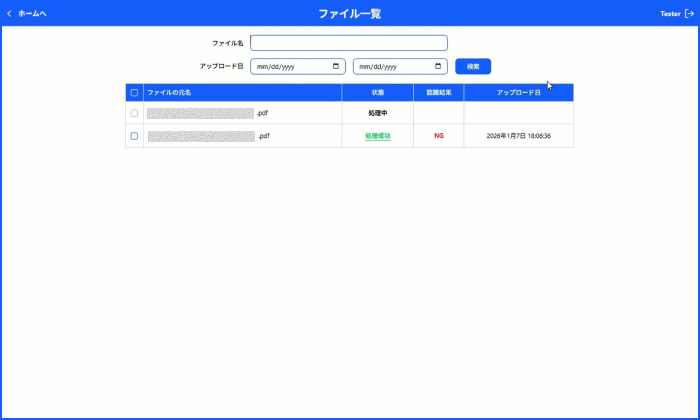Click the back chevron icon in the header

[x=9, y=13]
